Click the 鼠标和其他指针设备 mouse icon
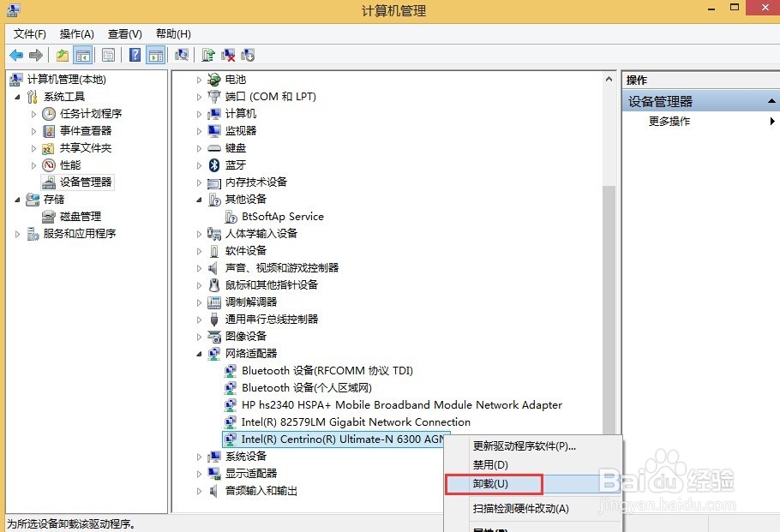 214,285
